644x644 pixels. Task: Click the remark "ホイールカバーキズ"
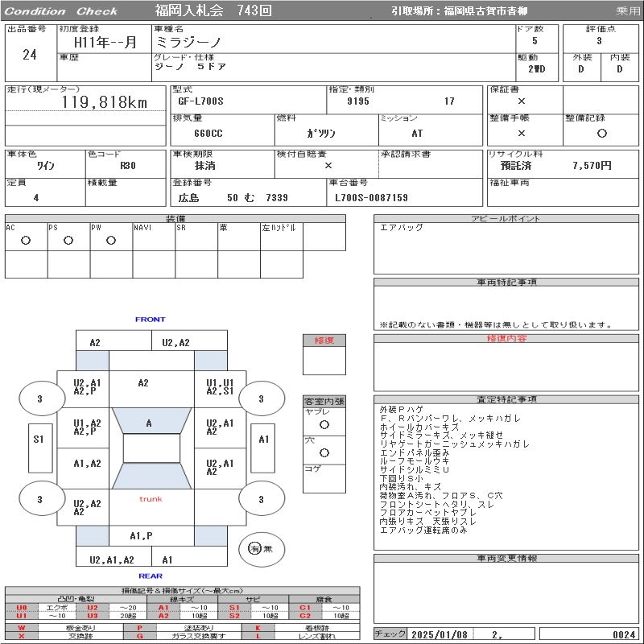pyautogui.click(x=419, y=427)
